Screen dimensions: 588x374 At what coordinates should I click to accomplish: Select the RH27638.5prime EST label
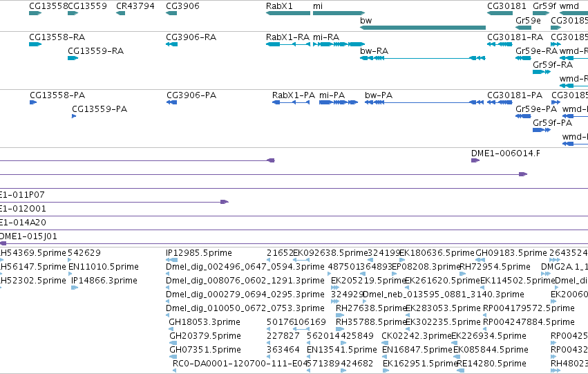tap(371, 309)
